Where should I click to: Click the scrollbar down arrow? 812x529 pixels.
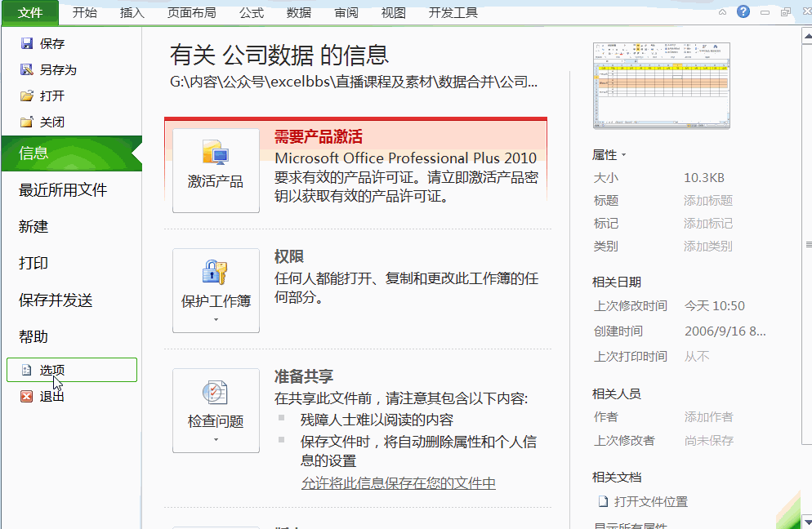point(807,522)
